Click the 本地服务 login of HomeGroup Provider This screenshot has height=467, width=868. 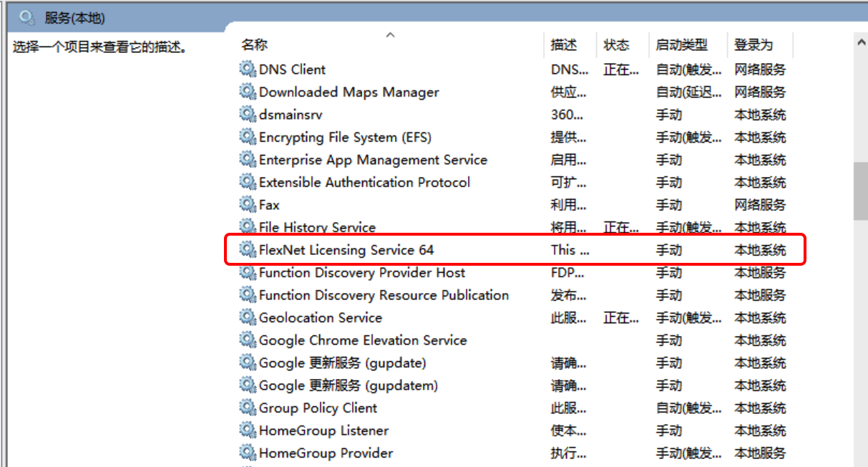pos(759,453)
